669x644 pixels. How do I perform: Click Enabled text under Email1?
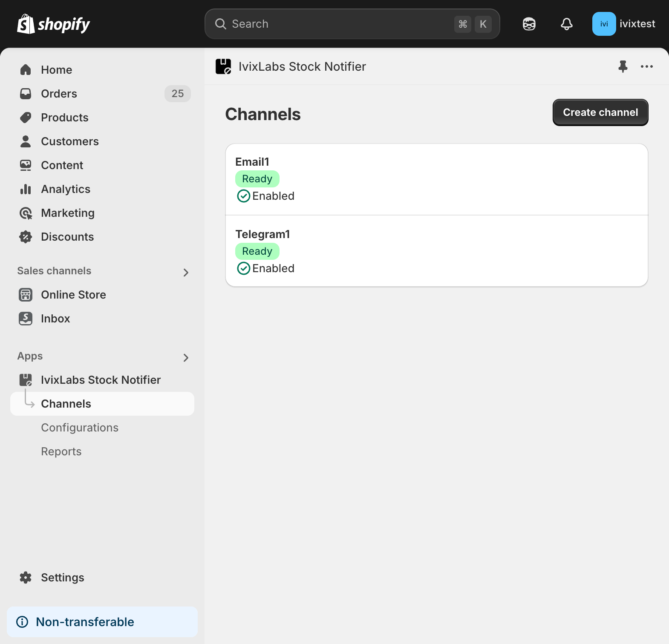[x=274, y=196]
